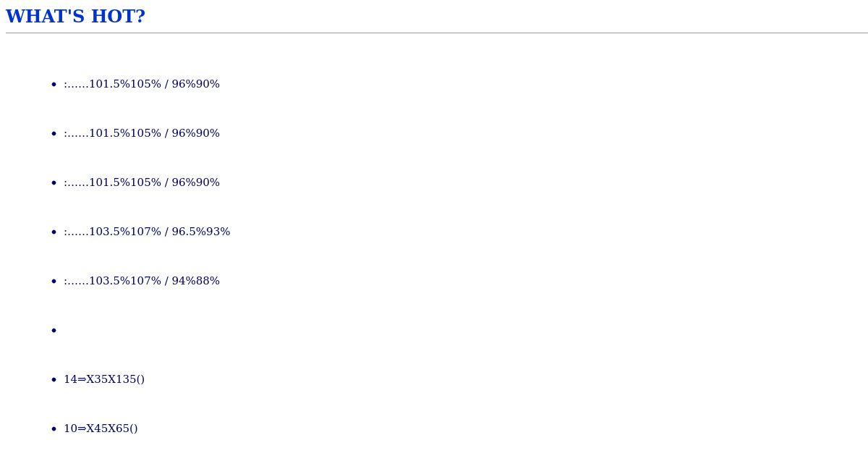
Task: Click the bullet before 10⇒X45X65()
Action: pos(54,429)
